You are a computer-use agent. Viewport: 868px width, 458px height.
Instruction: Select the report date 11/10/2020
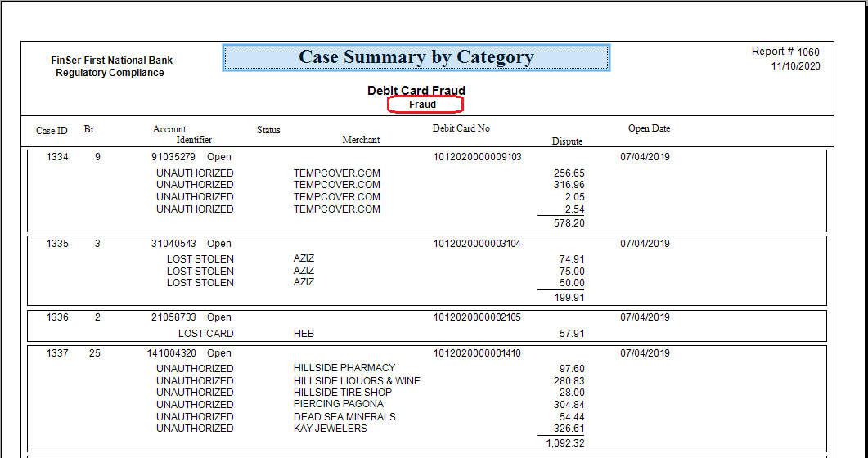click(x=795, y=66)
